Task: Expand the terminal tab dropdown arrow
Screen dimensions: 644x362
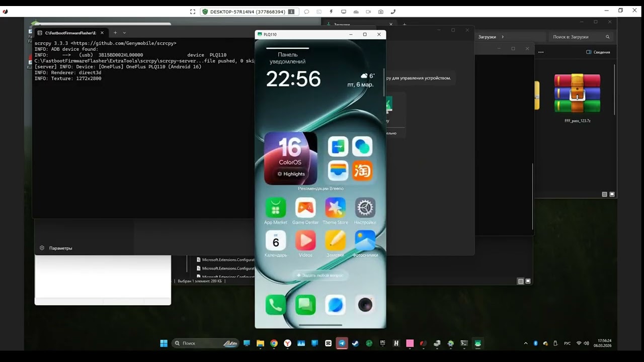Action: (124, 33)
